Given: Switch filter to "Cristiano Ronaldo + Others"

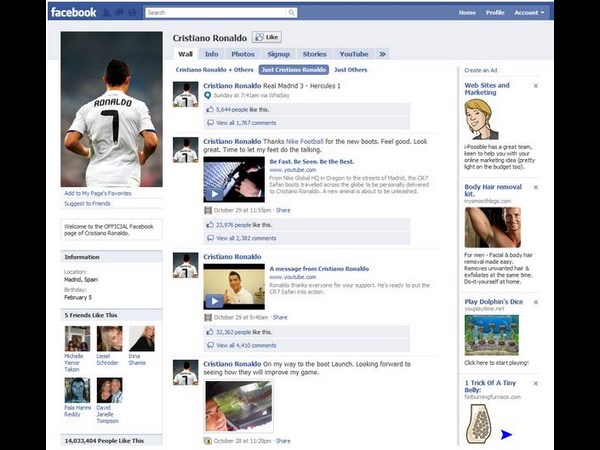Looking at the screenshot, I should coord(214,70).
